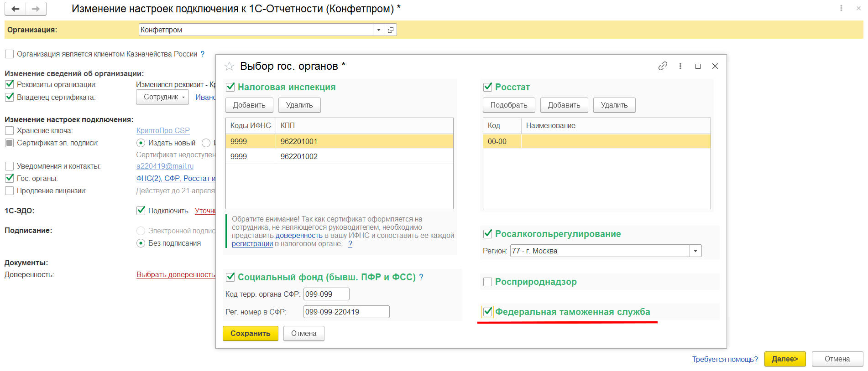Select Росстат row with code 00-00
This screenshot has height=371, width=868.
(x=596, y=141)
